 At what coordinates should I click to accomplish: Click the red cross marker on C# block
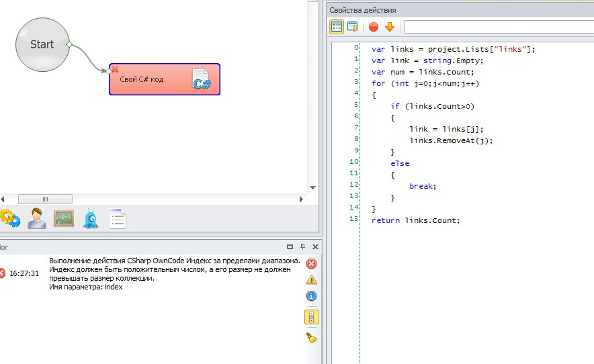pos(115,69)
